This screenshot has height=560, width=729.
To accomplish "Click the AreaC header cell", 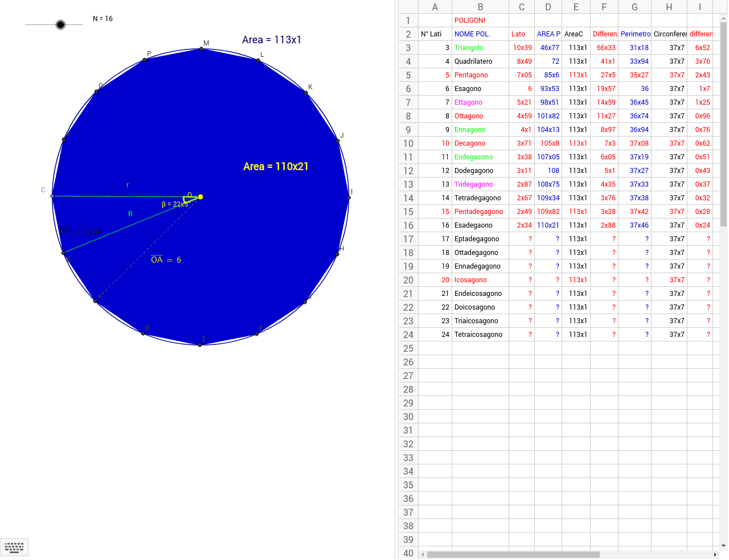I will tap(576, 34).
